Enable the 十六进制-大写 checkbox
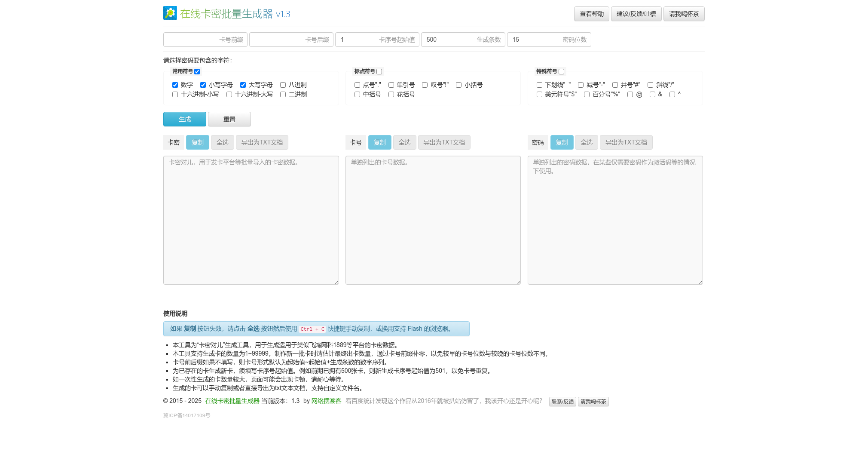The image size is (868, 470). pos(229,95)
